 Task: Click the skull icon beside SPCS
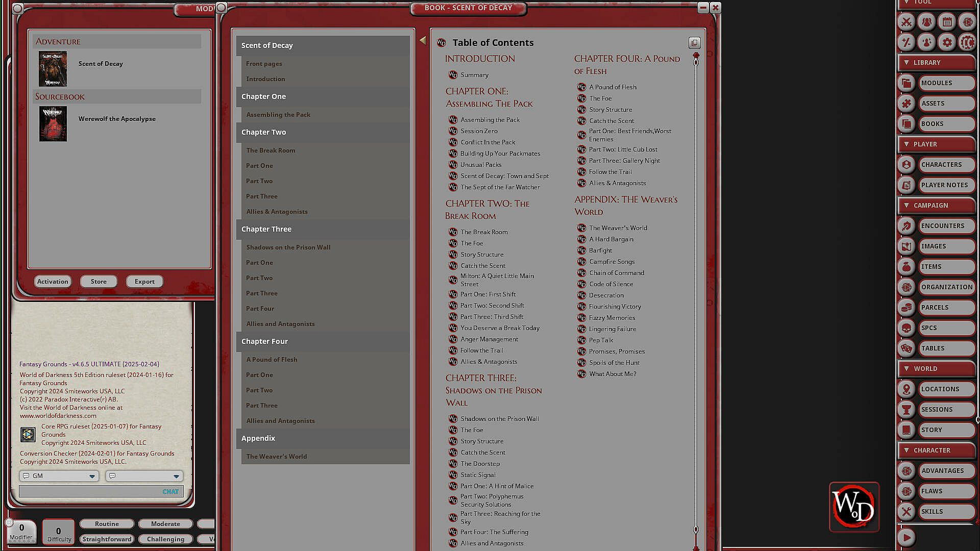point(906,328)
